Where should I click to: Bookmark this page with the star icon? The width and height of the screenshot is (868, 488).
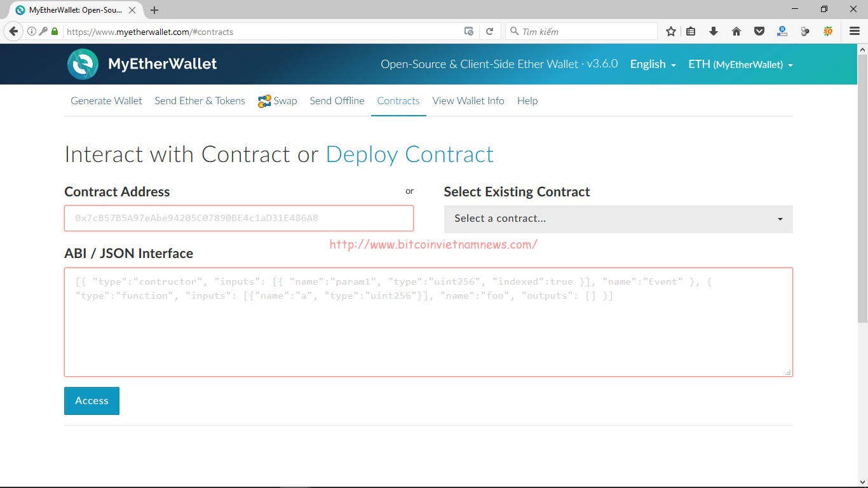pos(671,31)
